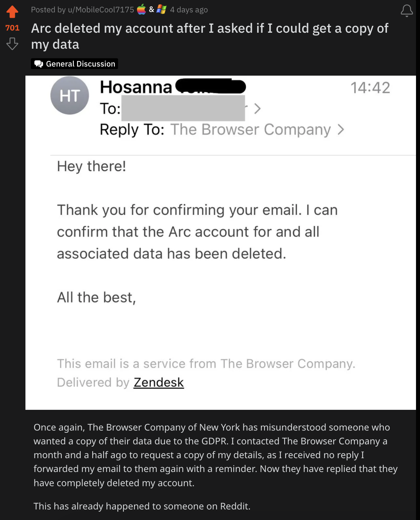Upvote the Arc account deletion post
Viewport: 420px width, 520px height.
click(12, 12)
